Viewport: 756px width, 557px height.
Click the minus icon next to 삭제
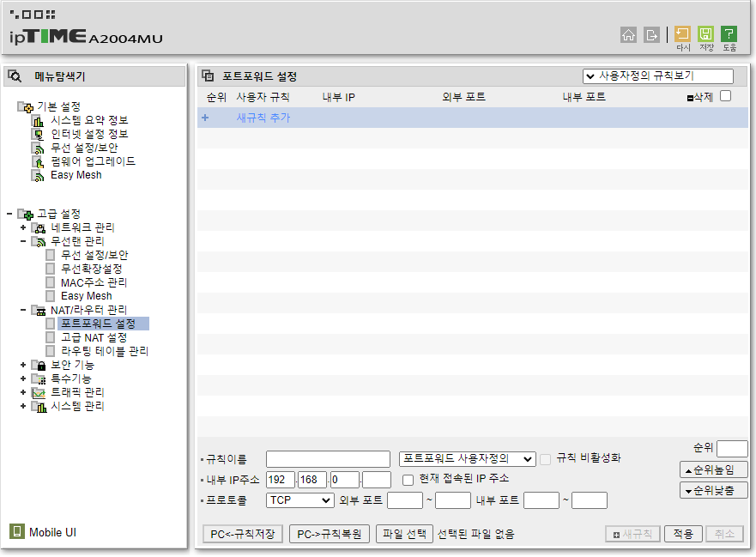pos(690,99)
